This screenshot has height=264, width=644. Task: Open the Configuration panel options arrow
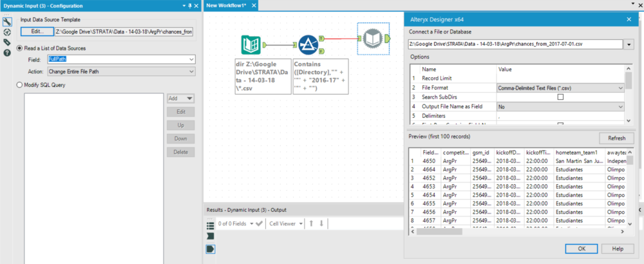tap(183, 6)
